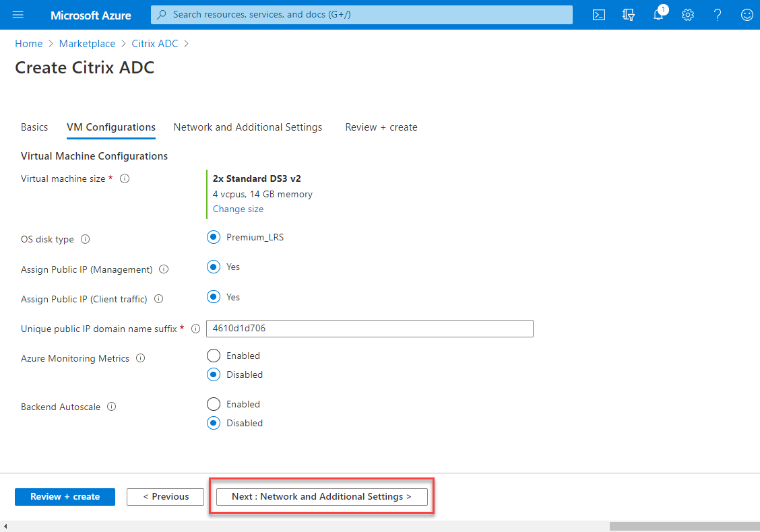The width and height of the screenshot is (760, 532).
Task: Select Yes for Client traffic public IP
Action: tap(214, 297)
